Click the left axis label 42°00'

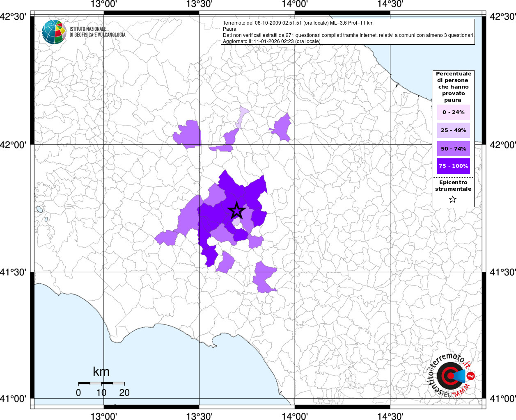(x=14, y=145)
